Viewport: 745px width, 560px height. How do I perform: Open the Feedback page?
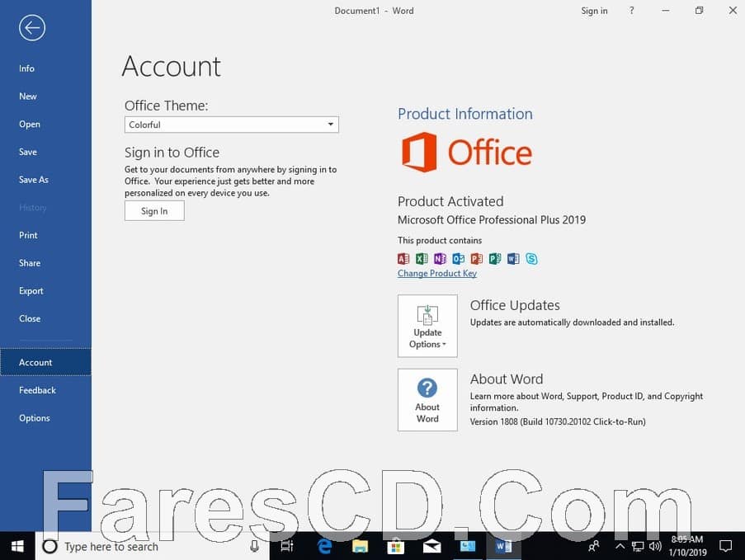coord(37,390)
